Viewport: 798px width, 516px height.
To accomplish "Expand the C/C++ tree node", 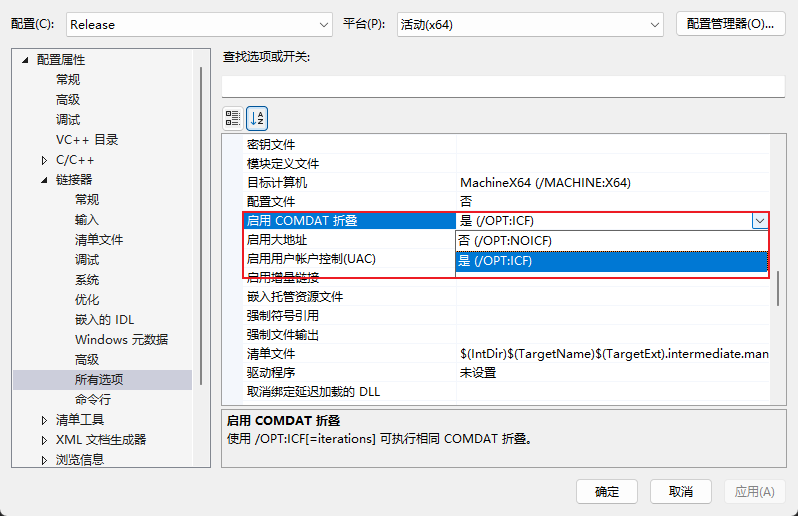I will click(44, 160).
